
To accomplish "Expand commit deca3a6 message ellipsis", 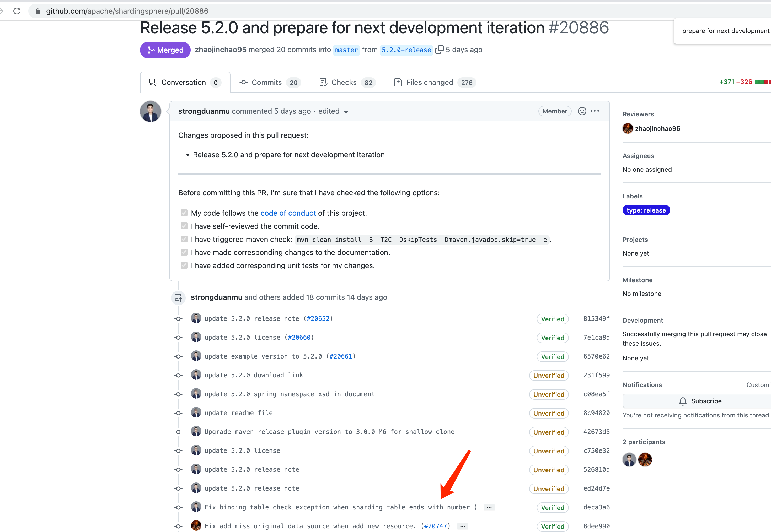I will pyautogui.click(x=489, y=507).
